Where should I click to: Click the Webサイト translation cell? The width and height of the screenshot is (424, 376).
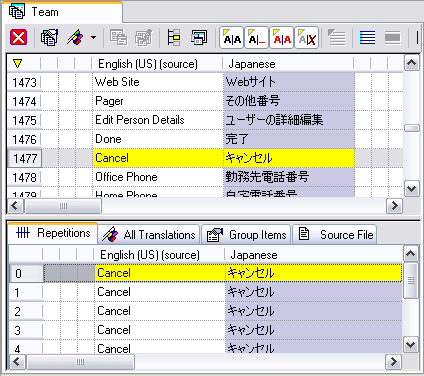point(289,82)
